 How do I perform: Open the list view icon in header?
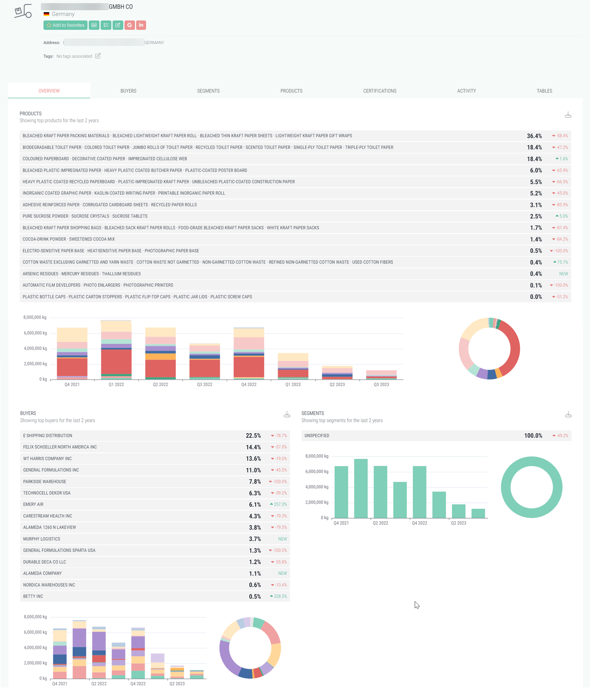(x=106, y=25)
